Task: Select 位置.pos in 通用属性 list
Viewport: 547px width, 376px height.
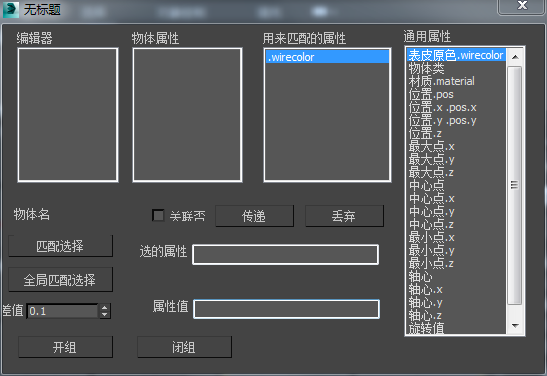Action: point(456,94)
